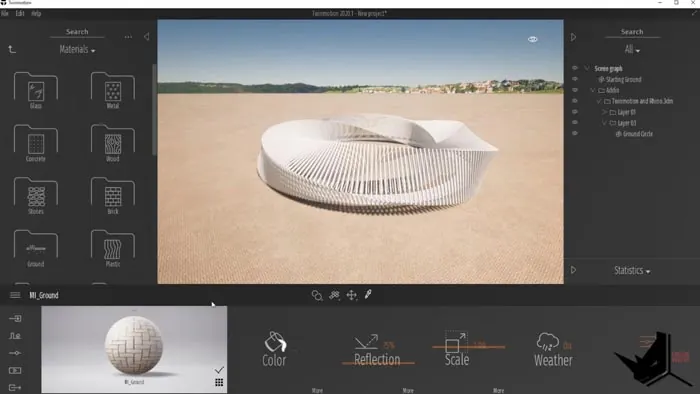Select the overlapping circles search tool
Screen dimensions: 700x394
point(317,295)
